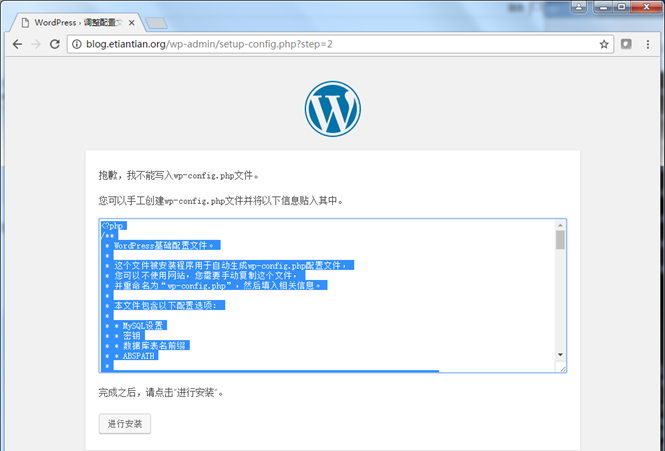This screenshot has width=665, height=451.
Task: Click the textarea scrollbar up arrow
Action: (x=560, y=225)
